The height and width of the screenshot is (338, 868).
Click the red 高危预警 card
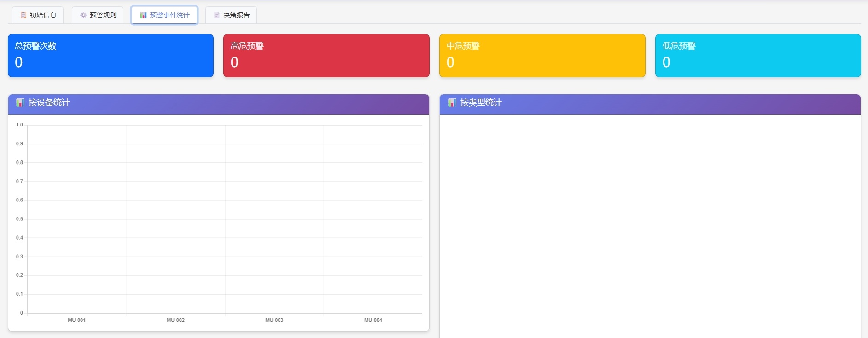point(326,56)
